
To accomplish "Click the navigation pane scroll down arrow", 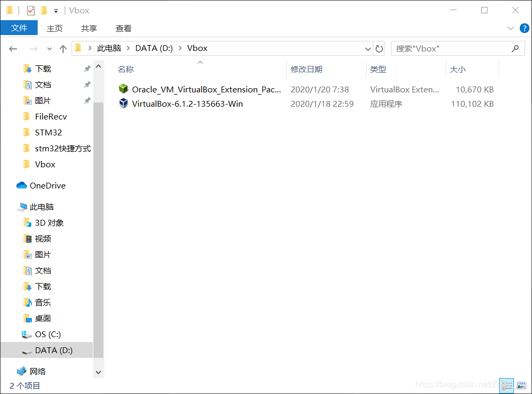I will (99, 372).
